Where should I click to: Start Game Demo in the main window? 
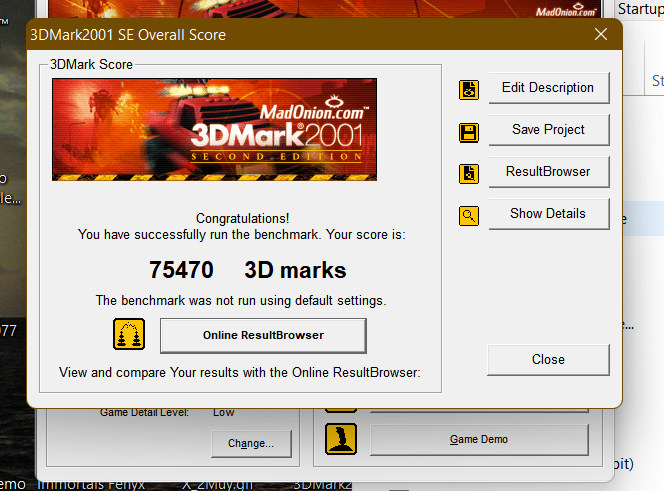(x=479, y=440)
